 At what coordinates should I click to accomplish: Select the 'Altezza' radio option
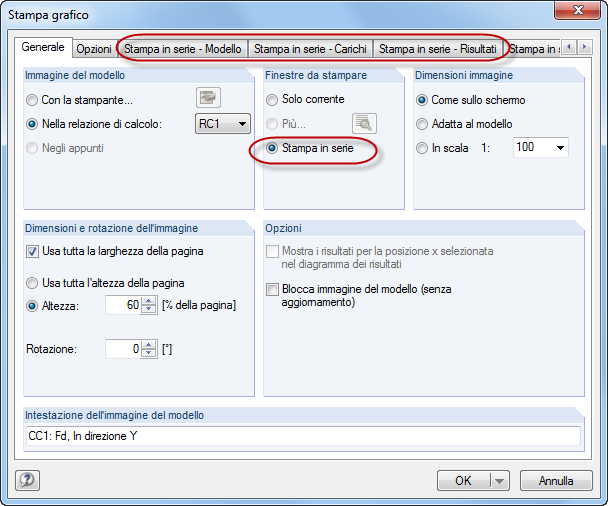click(53, 306)
